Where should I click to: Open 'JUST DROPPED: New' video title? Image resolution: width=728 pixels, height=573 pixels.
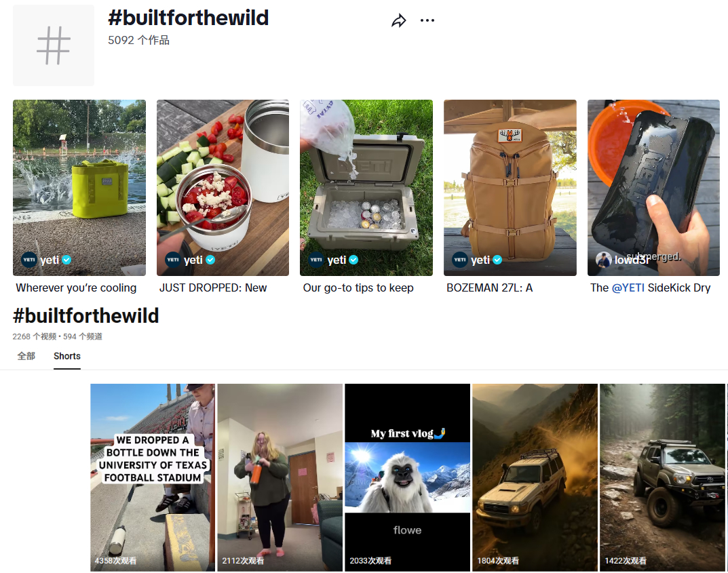click(213, 288)
